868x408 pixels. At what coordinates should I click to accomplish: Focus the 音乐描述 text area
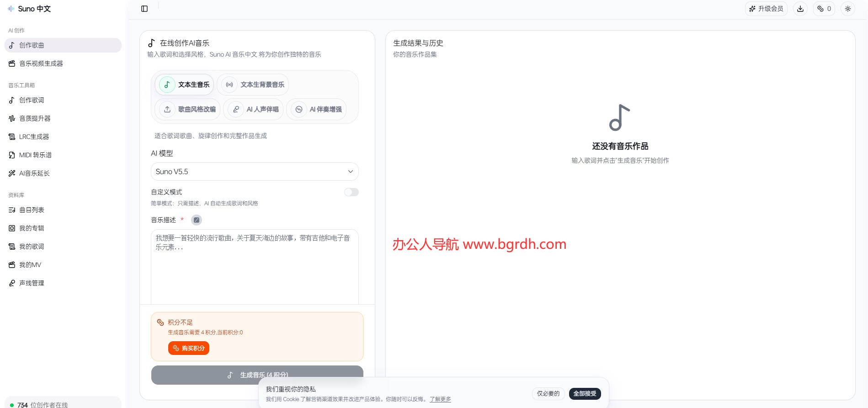255,267
